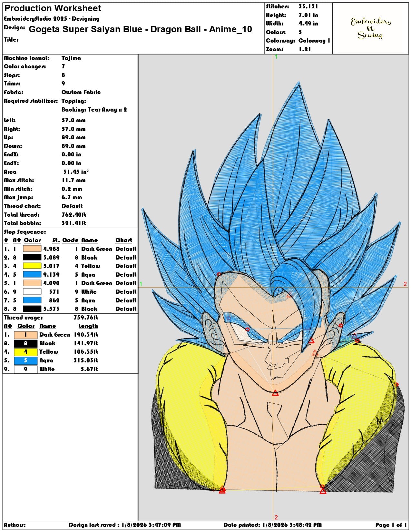Click the yellow swatch in stop sequence row 3
Viewport: 411px width, 532px height.
[32, 266]
